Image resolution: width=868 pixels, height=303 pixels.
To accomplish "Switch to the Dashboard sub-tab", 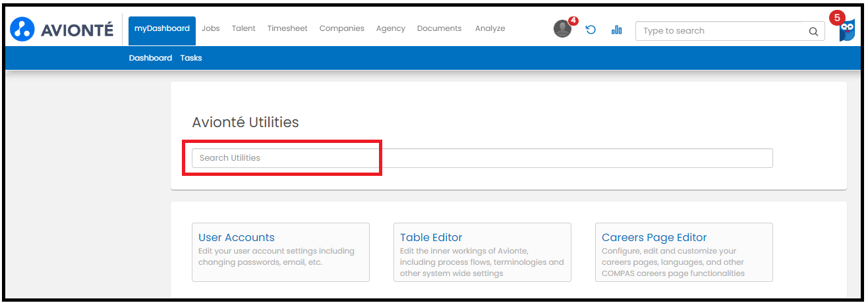I will [x=150, y=58].
